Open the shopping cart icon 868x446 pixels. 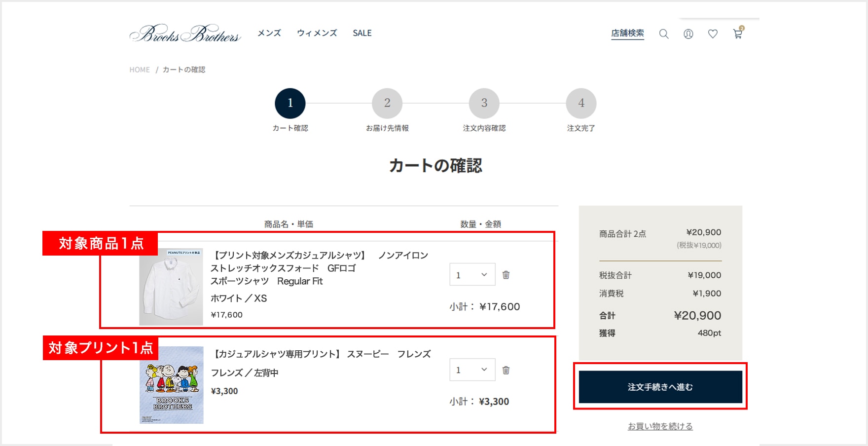[x=738, y=33]
